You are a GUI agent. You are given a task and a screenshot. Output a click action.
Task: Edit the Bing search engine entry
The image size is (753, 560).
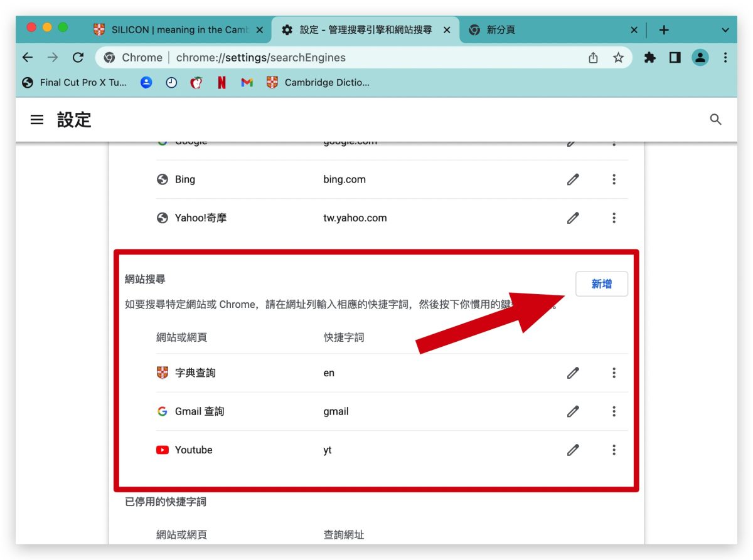pyautogui.click(x=572, y=179)
